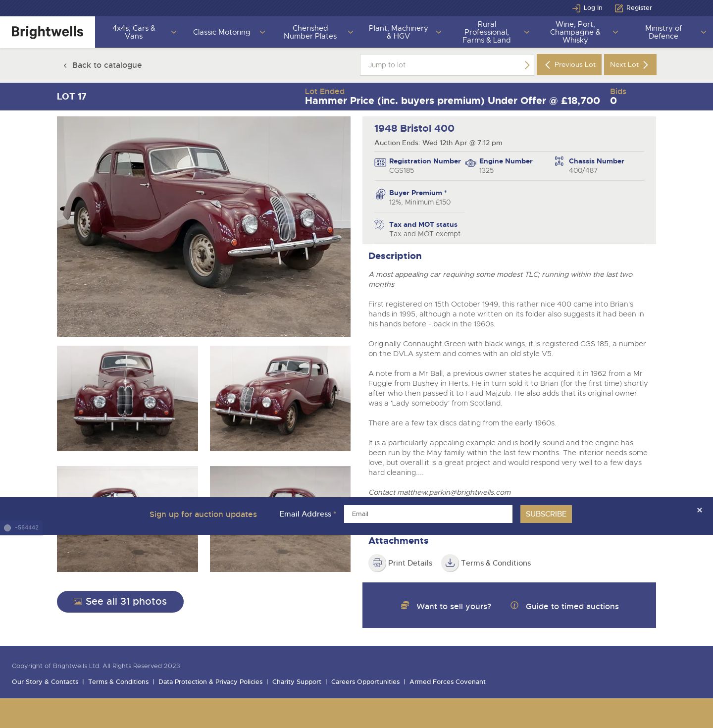Click the 1948 Bristol 400 title

pyautogui.click(x=414, y=129)
